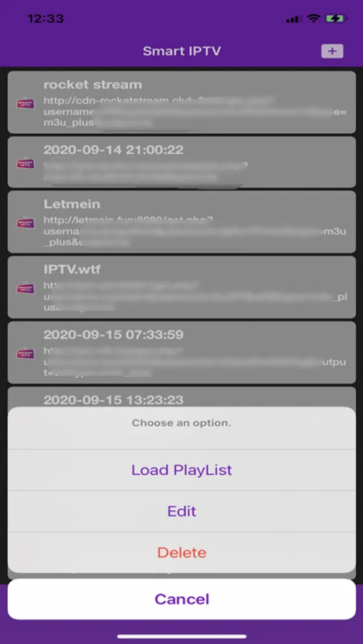The height and width of the screenshot is (644, 363).
Task: Select the IPTV.wtf playlist row
Action: coord(182,287)
